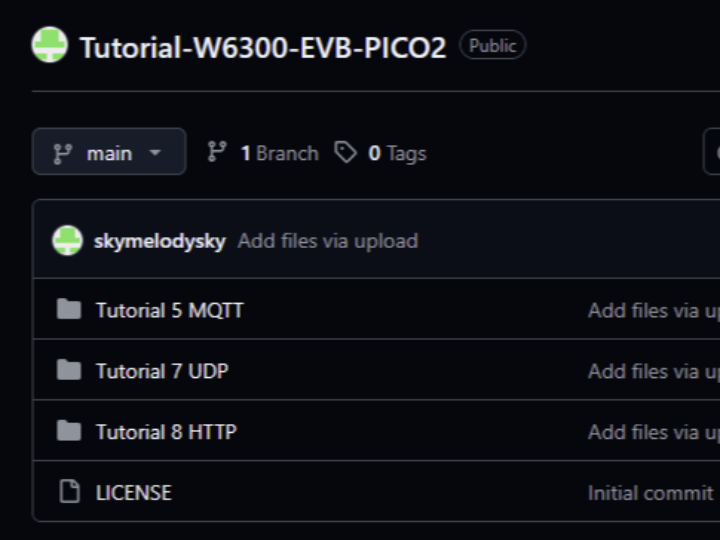Viewport: 720px width, 540px height.
Task: Open the Tutorial 5 MQTT folder
Action: (169, 310)
